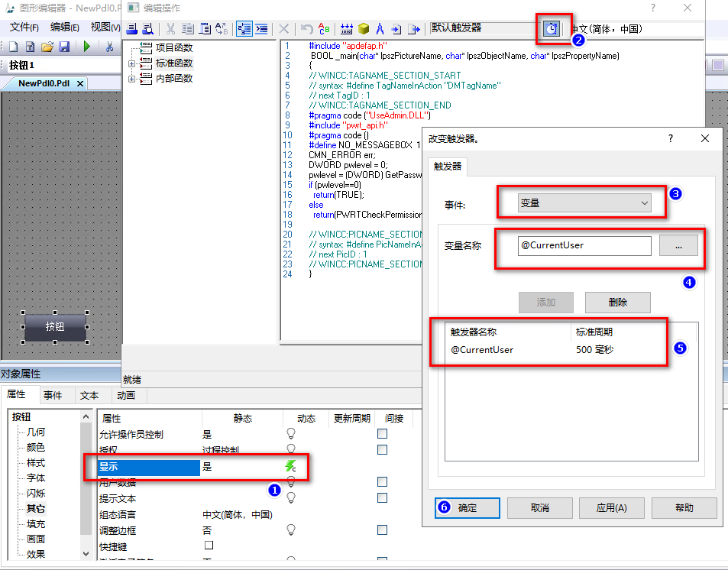Toggle the 快捷键 checkbox
Screen dimensions: 728x570
pyautogui.click(x=209, y=546)
